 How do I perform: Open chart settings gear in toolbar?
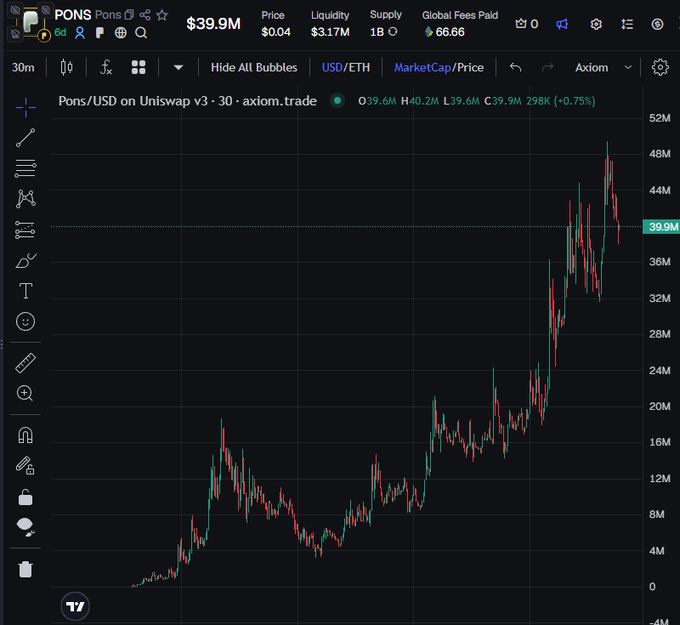point(660,67)
